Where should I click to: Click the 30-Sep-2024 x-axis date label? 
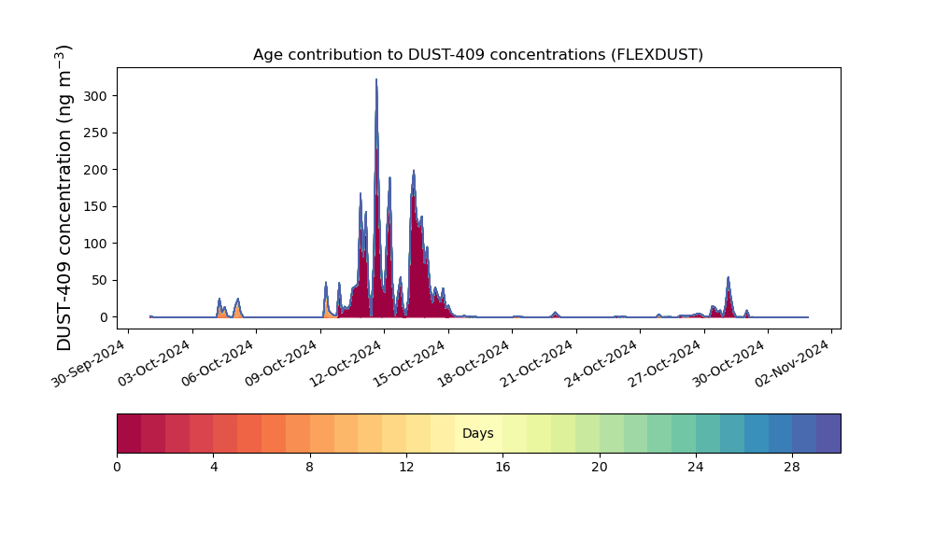tap(88, 363)
